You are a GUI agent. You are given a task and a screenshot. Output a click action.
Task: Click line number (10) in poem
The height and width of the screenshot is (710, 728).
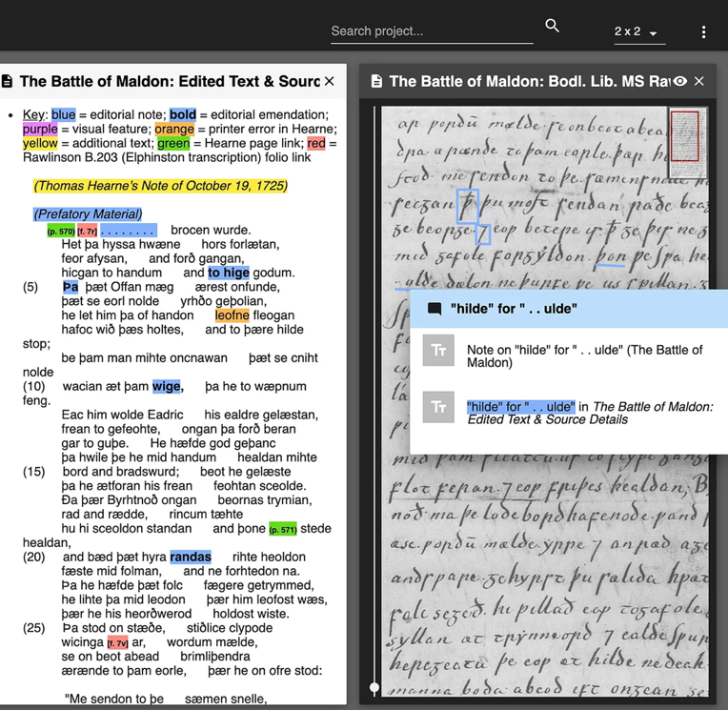[34, 386]
